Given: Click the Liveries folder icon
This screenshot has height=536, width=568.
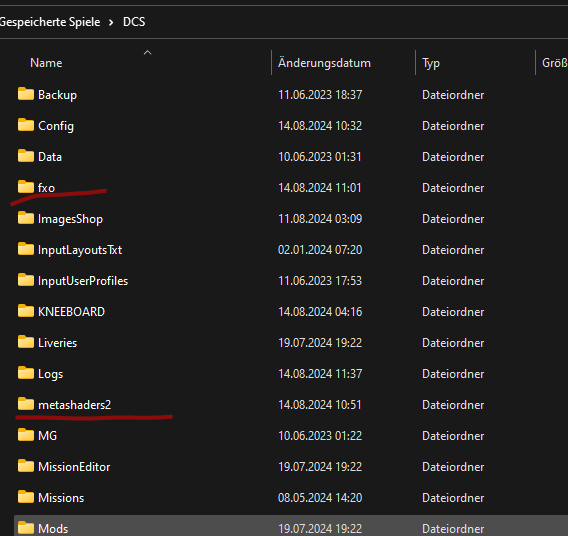Looking at the screenshot, I should 26,342.
